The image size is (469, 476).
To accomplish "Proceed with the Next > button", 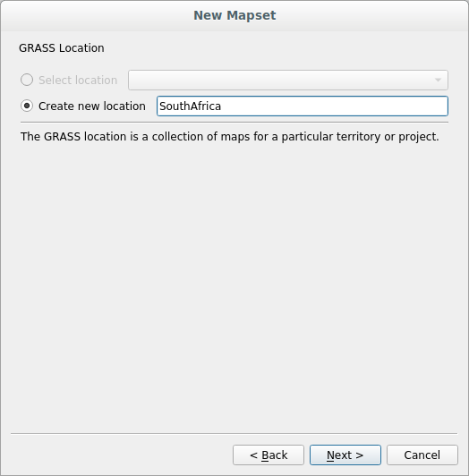I will pos(345,455).
